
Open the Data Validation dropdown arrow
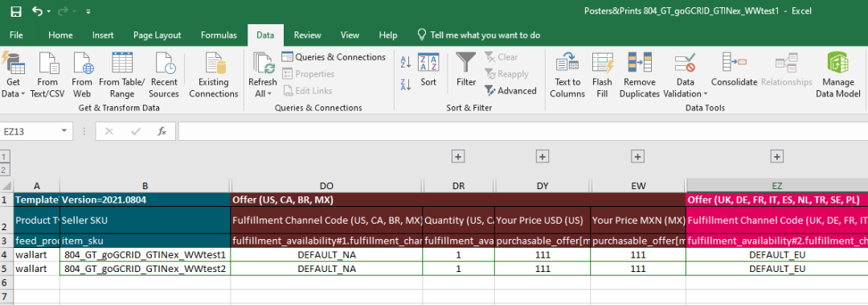point(706,93)
